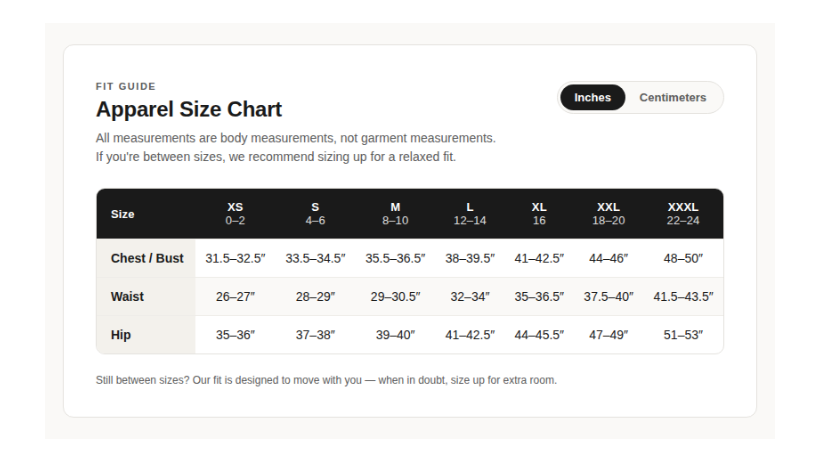
Task: Switch units to Centimeters
Action: tap(673, 98)
